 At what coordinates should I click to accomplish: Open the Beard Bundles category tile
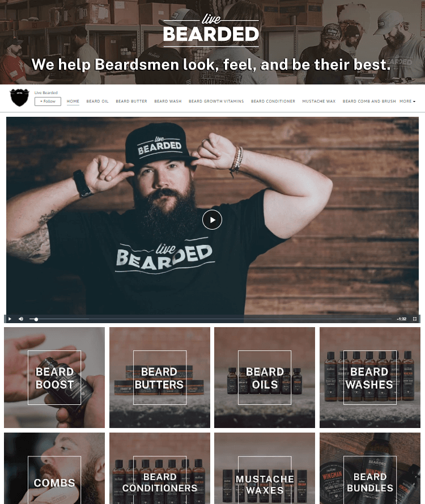pos(369,468)
